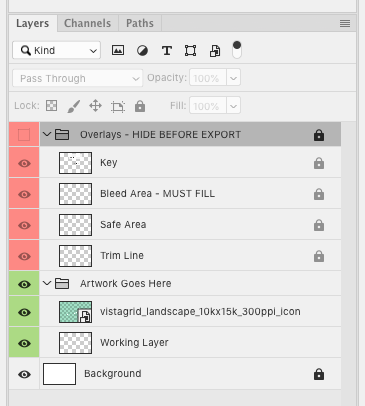Viewport: 365px width, 406px height.
Task: Click lock icon on Trim Line layer
Action: pyautogui.click(x=319, y=256)
